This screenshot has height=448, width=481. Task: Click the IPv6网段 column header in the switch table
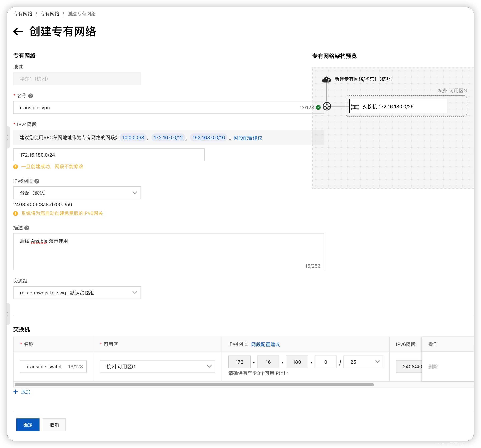point(406,344)
